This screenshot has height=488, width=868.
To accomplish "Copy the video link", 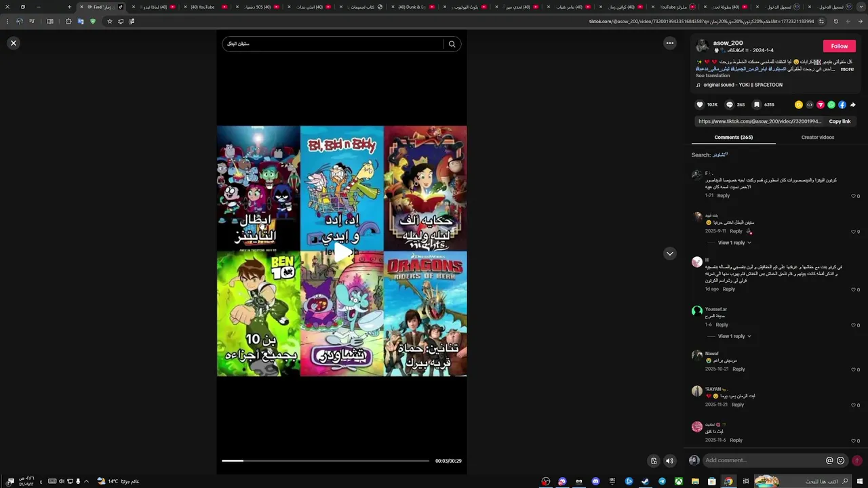I will click(x=840, y=121).
